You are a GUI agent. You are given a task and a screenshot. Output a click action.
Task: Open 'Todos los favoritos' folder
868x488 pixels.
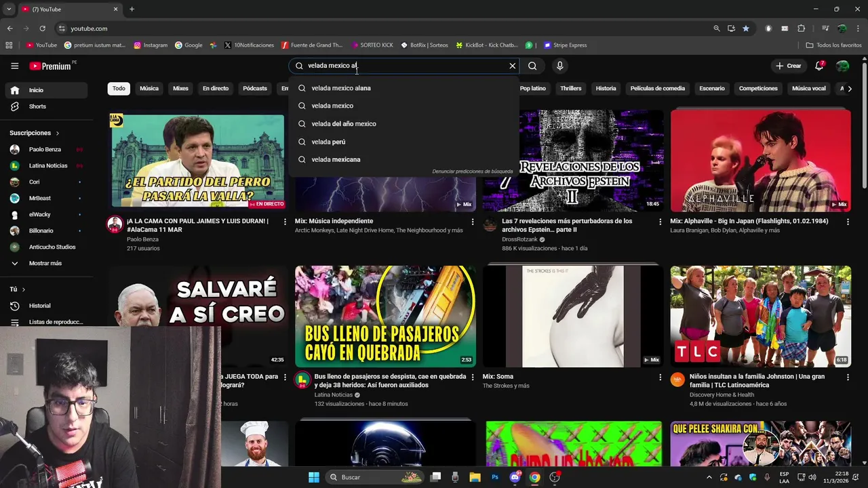(x=833, y=45)
